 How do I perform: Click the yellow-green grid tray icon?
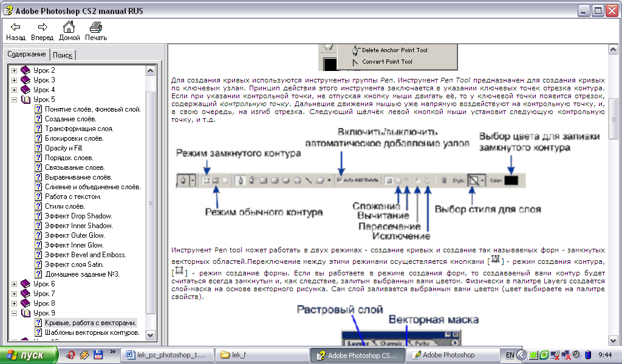[x=533, y=355]
